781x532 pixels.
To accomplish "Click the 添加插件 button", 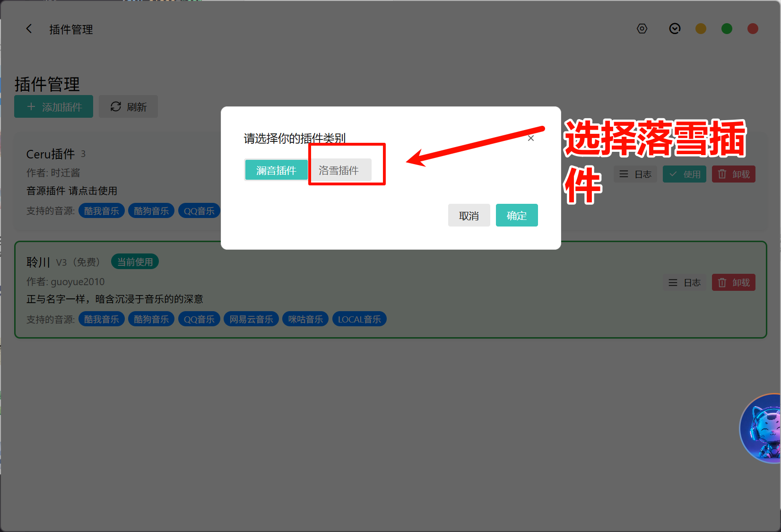I will 54,107.
